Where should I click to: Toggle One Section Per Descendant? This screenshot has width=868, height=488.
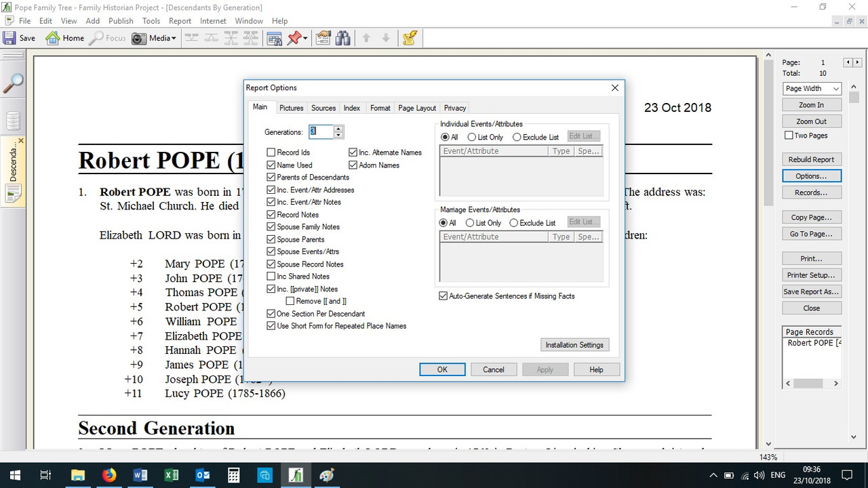point(271,314)
